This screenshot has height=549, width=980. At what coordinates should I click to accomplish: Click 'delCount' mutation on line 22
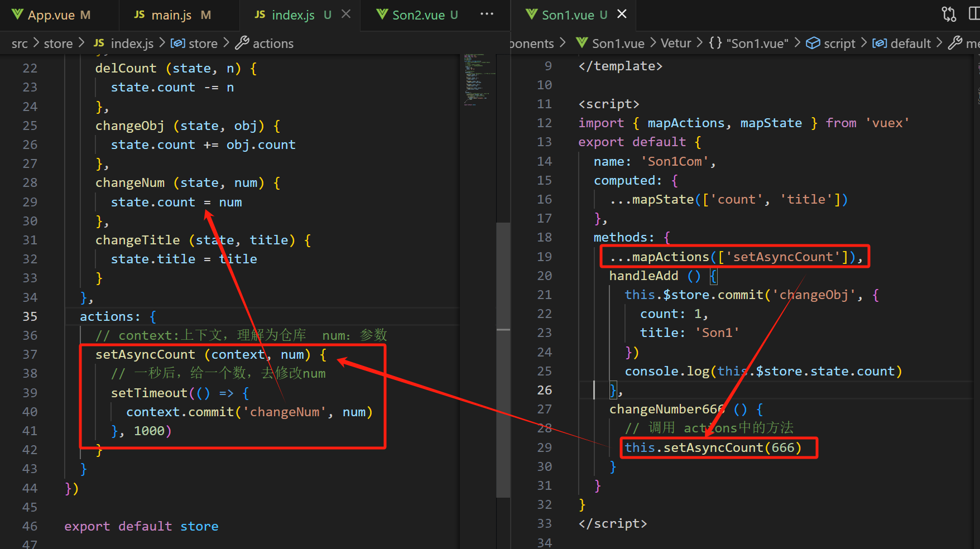pyautogui.click(x=126, y=68)
